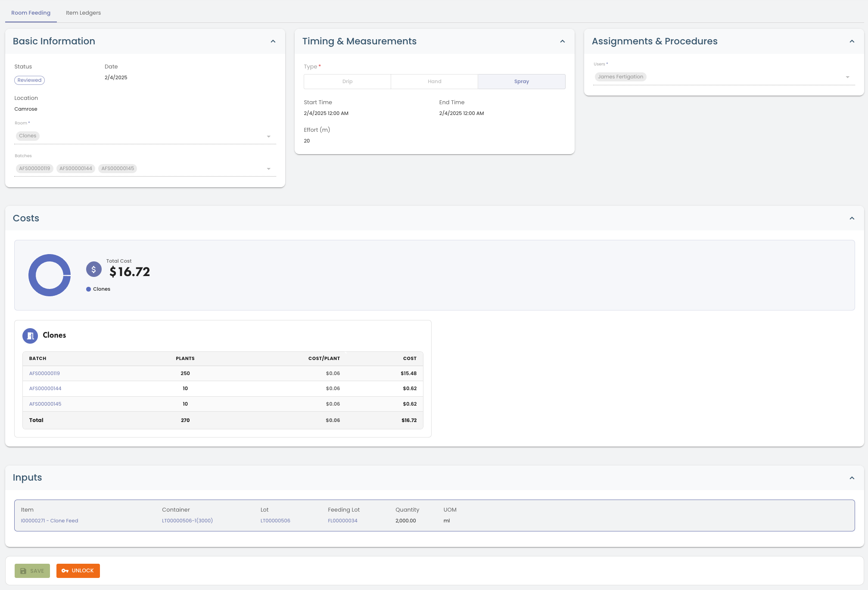The height and width of the screenshot is (590, 868).
Task: Collapse the Basic Information panel
Action: pyautogui.click(x=273, y=41)
